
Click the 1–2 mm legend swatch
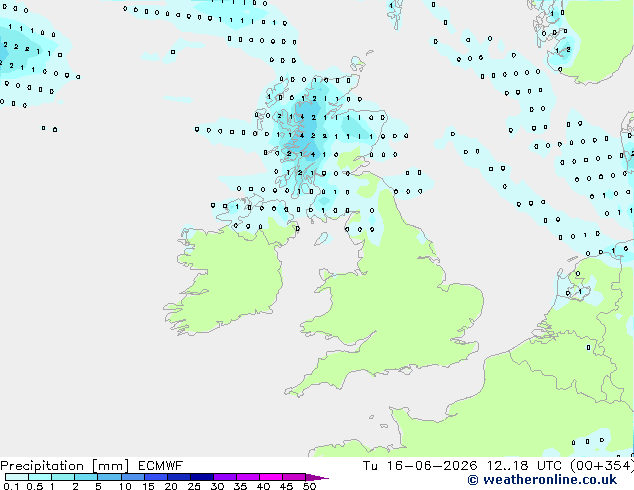click(63, 477)
